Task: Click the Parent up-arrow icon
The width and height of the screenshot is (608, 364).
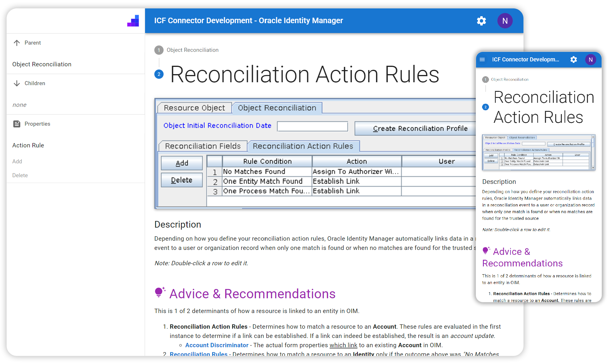Action: [17, 43]
